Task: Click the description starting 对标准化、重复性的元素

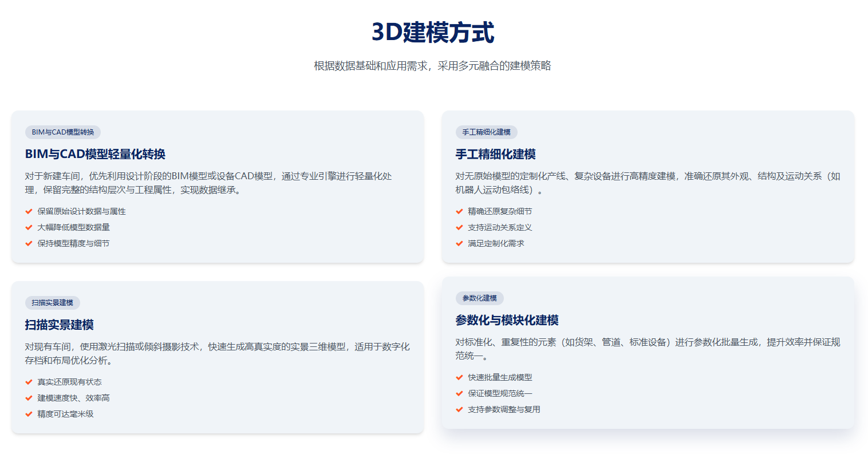Action: pos(648,349)
